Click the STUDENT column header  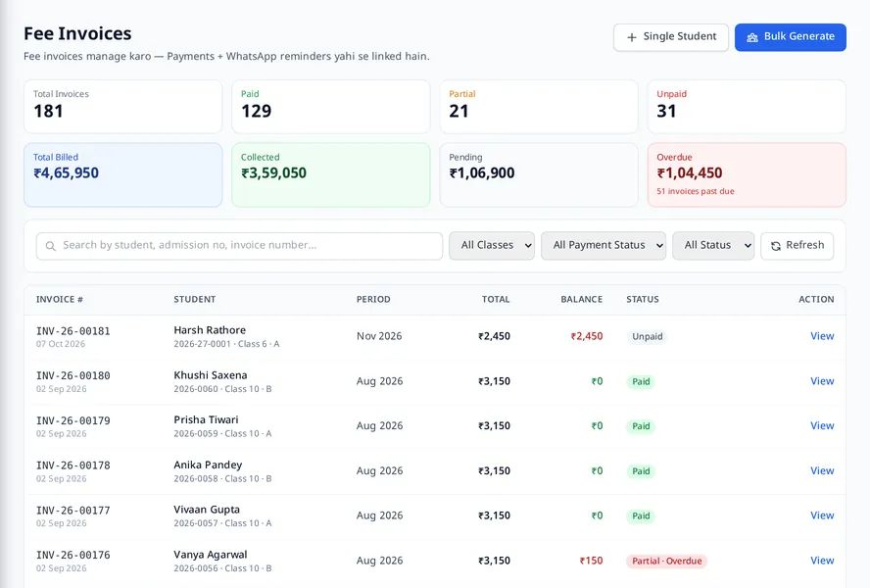pyautogui.click(x=194, y=299)
